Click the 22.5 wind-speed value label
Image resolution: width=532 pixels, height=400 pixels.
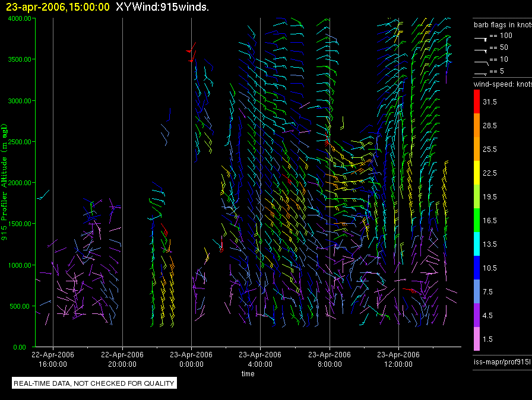490,173
